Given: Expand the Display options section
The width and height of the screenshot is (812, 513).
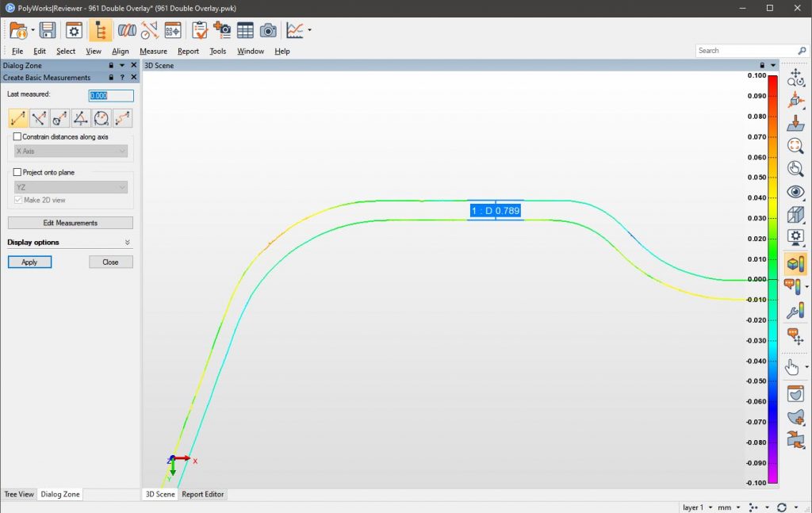Looking at the screenshot, I should click(127, 242).
